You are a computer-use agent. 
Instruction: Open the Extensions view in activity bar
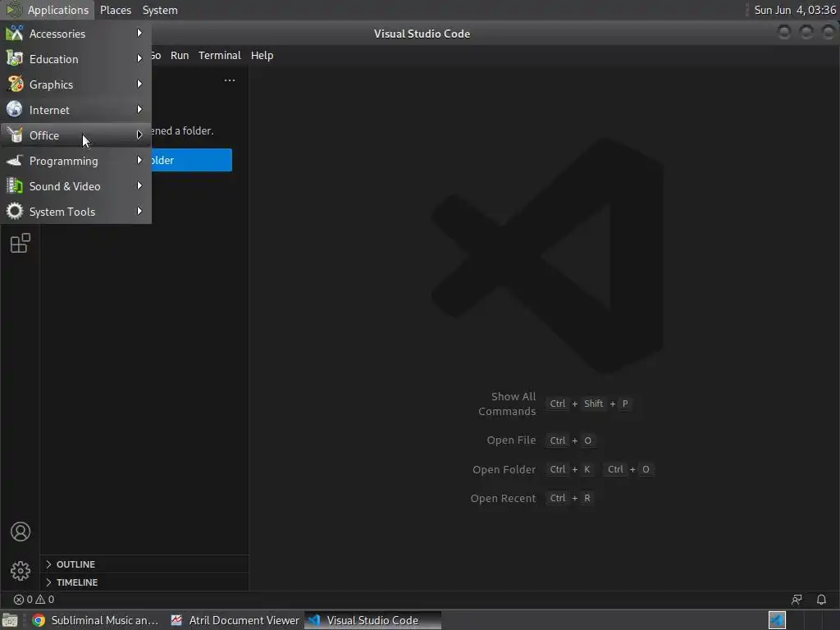(x=21, y=243)
